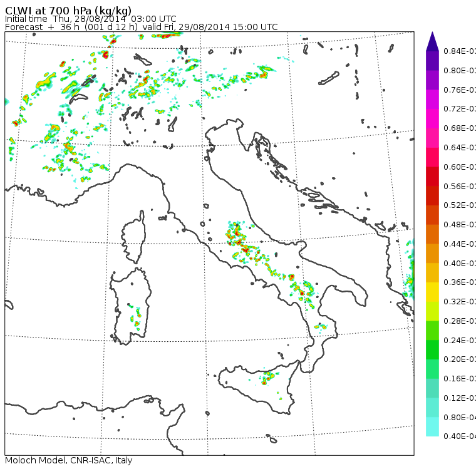Screen dimensions: 476x469
Task: Click the 0.40E-03 scale label
Action: (460, 263)
